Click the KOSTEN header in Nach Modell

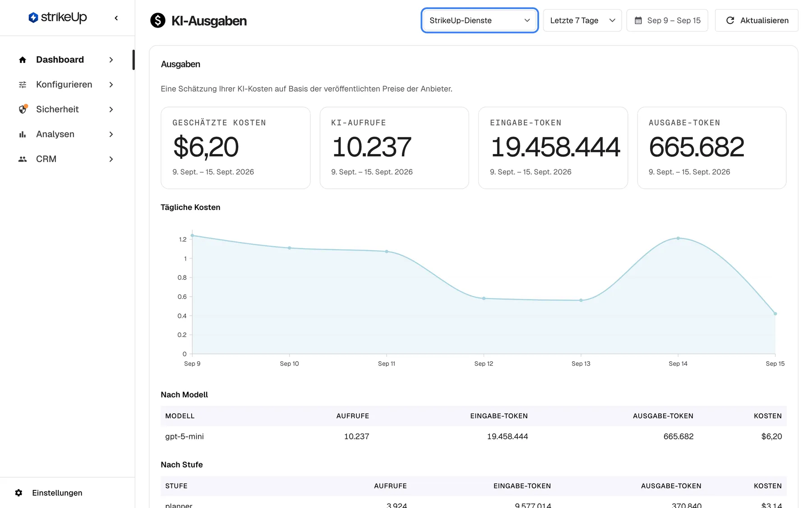pos(768,416)
